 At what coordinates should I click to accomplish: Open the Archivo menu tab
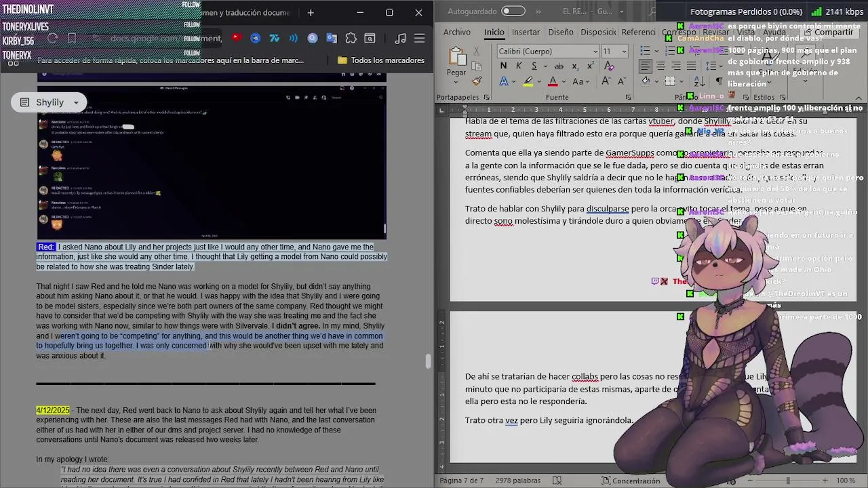457,32
